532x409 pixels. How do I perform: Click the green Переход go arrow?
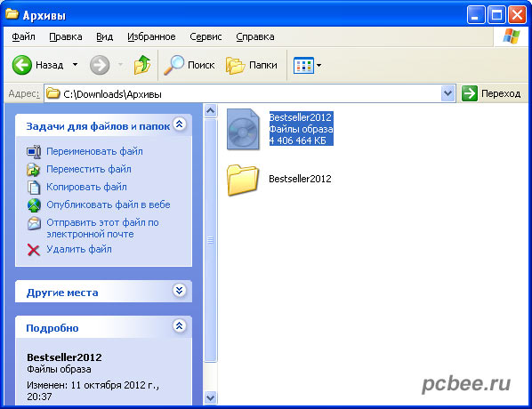pos(470,93)
